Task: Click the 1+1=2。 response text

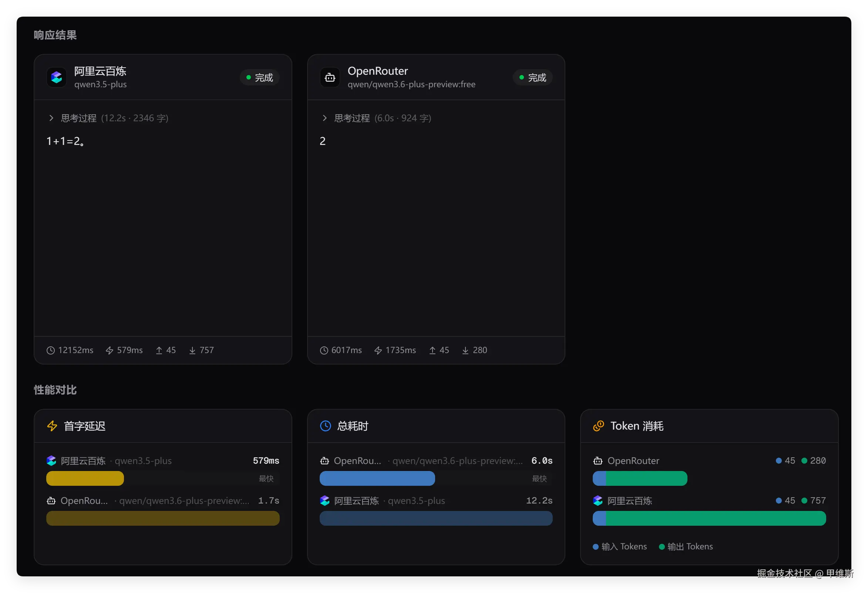Action: pyautogui.click(x=66, y=142)
